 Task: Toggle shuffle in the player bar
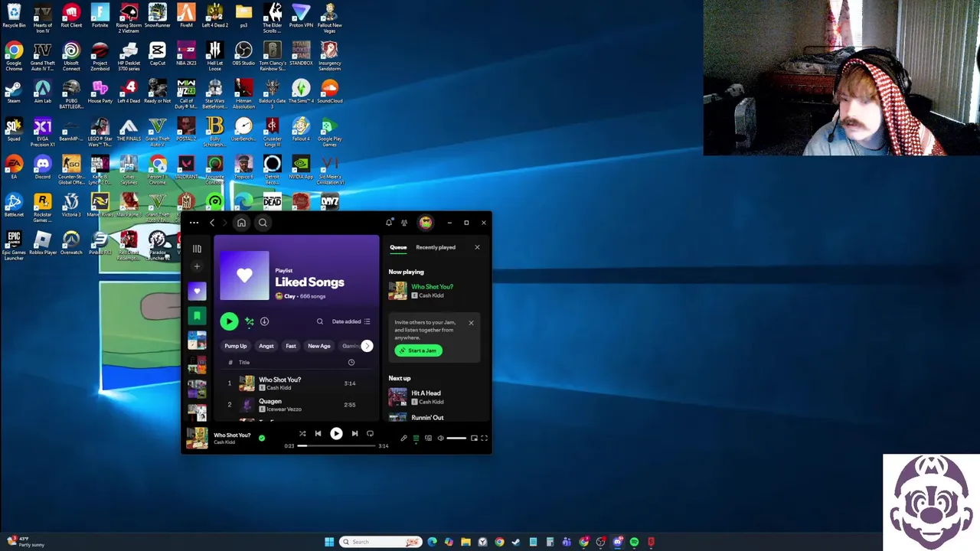click(x=302, y=434)
